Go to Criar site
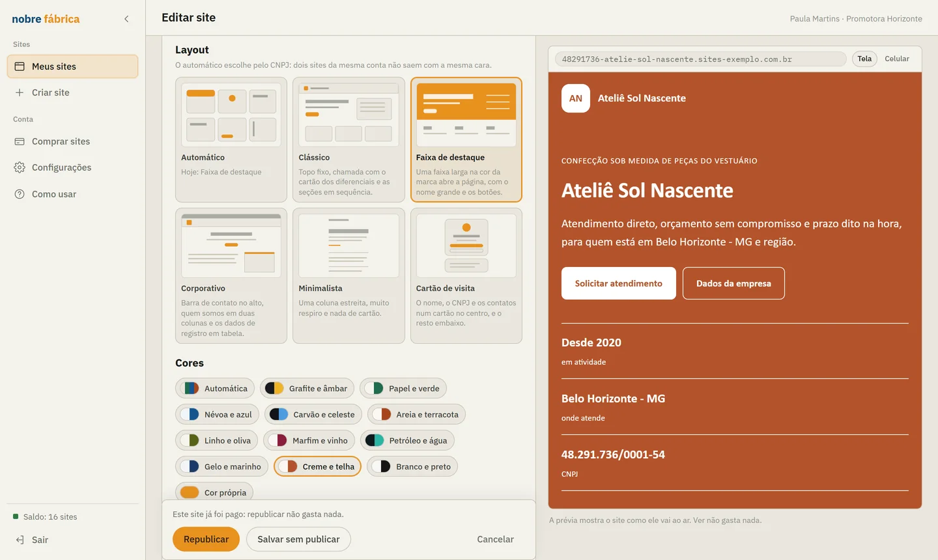 73,92
